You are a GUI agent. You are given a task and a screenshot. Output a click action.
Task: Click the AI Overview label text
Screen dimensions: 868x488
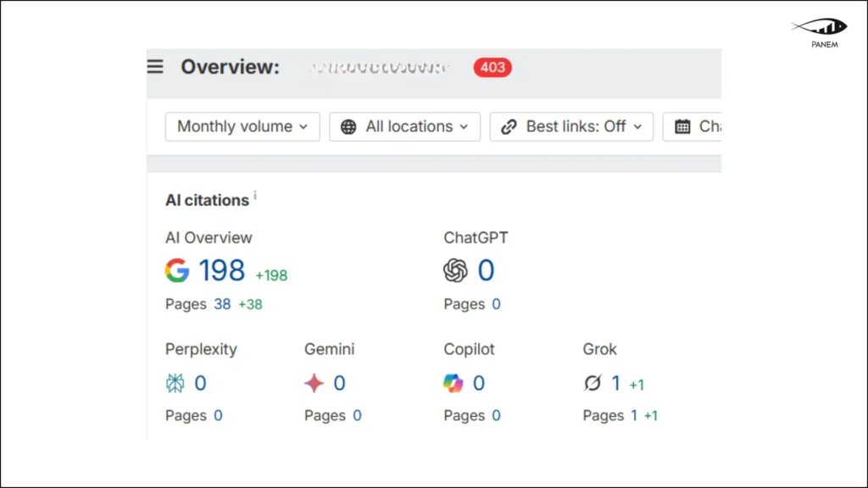coord(209,238)
